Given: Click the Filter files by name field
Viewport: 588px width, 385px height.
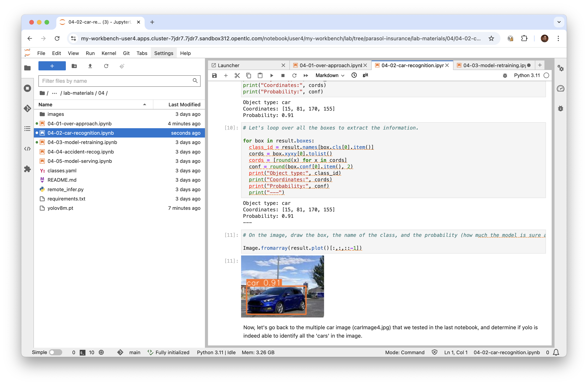Looking at the screenshot, I should [x=116, y=81].
